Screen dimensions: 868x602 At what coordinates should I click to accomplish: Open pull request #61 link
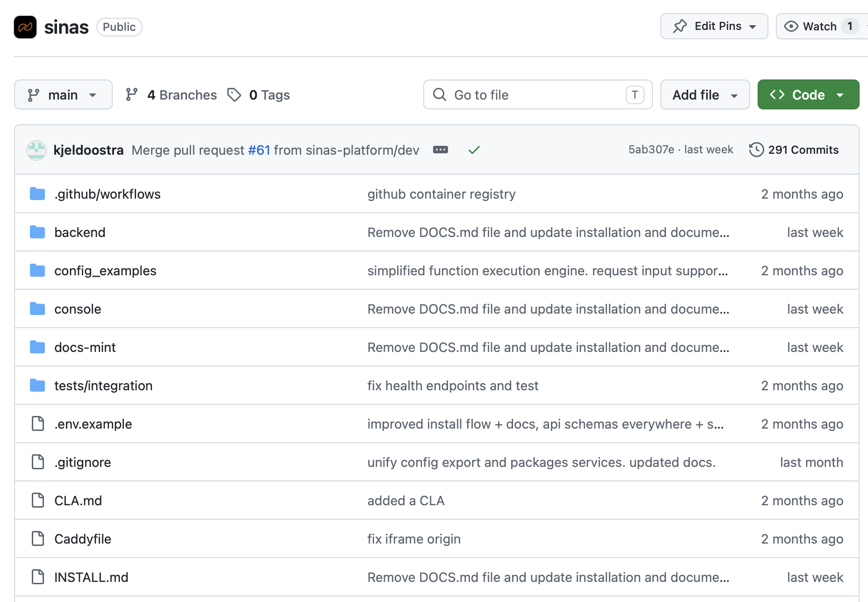point(259,150)
